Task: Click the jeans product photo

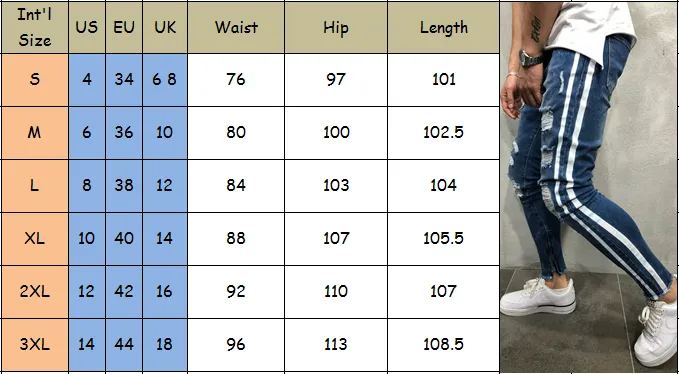Action: [x=589, y=187]
